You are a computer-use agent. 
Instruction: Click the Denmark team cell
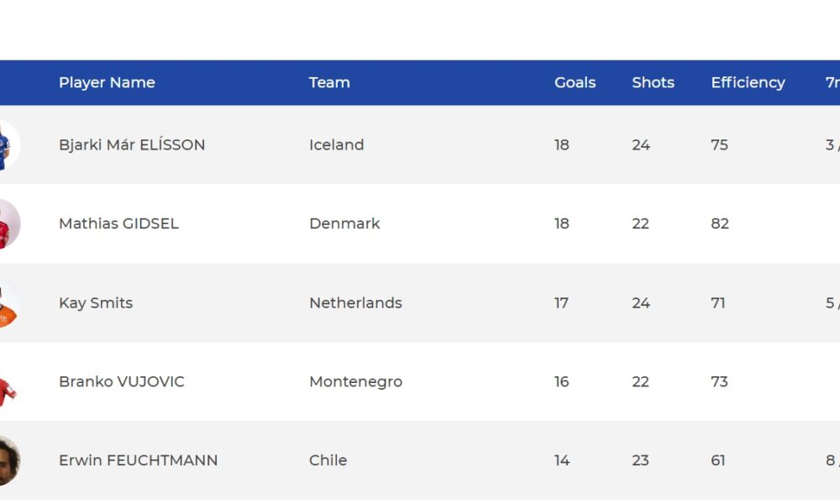(344, 224)
